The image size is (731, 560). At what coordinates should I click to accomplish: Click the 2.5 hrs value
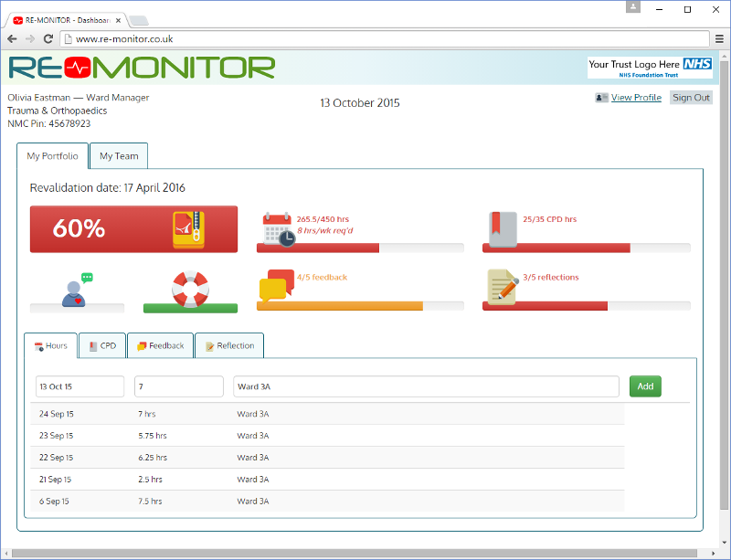tap(150, 480)
